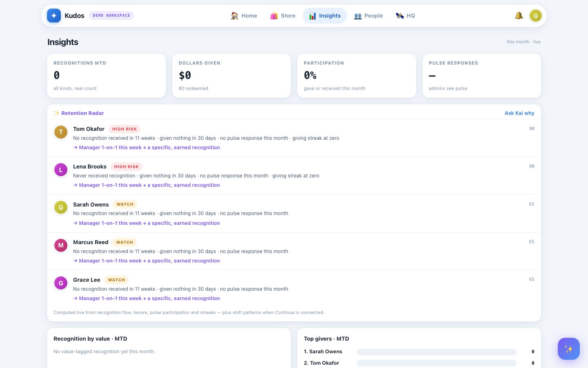Image resolution: width=588 pixels, height=368 pixels.
Task: Click the HQ flags icon
Action: click(x=400, y=16)
